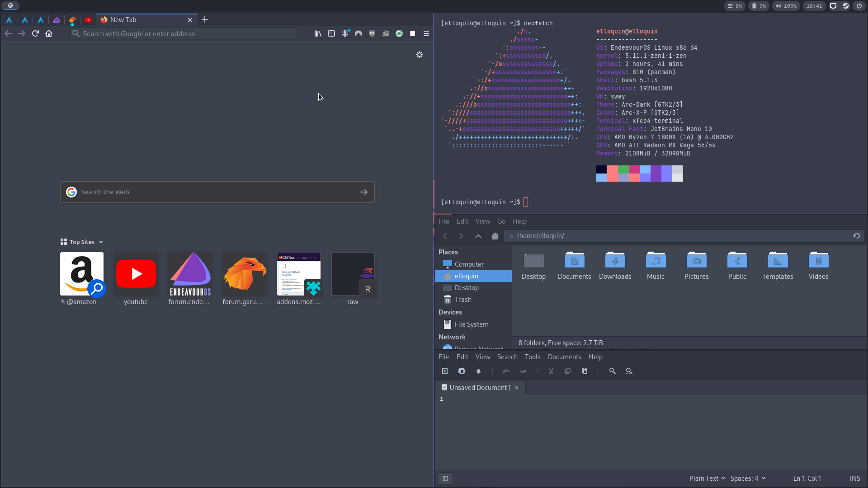Image resolution: width=868 pixels, height=488 pixels.
Task: Open the file manager View menu
Action: coord(483,221)
